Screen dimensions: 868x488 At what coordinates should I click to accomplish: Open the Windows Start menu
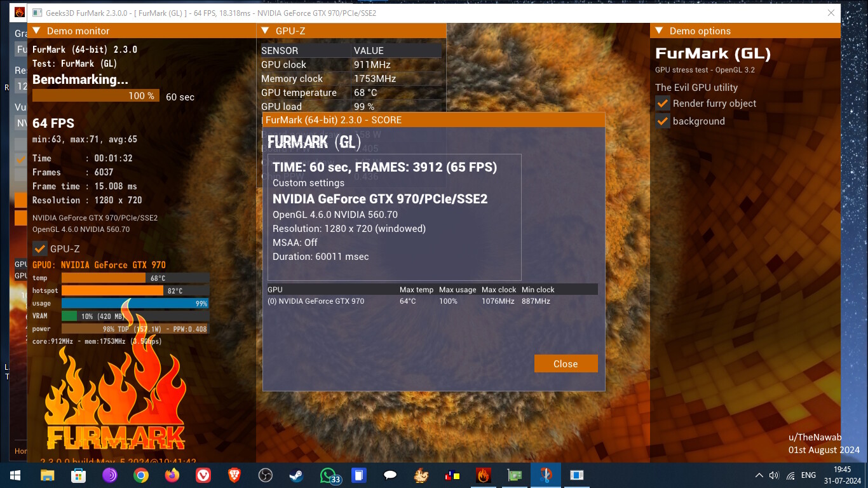tap(15, 475)
